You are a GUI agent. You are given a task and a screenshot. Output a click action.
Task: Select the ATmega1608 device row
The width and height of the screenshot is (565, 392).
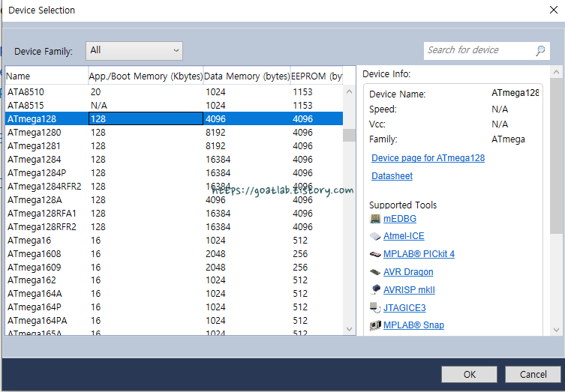[x=174, y=254]
